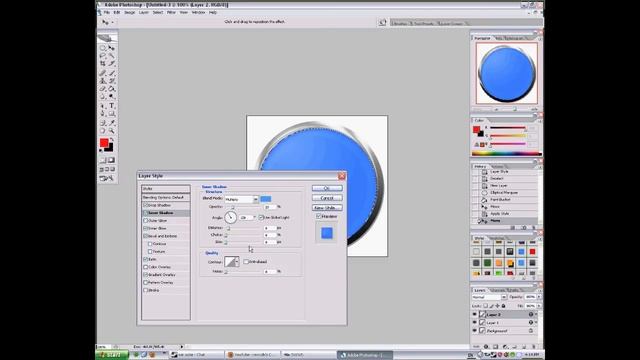Image resolution: width=640 pixels, height=360 pixels.
Task: Select Blending Options: Default in Layer Style
Action: click(166, 198)
